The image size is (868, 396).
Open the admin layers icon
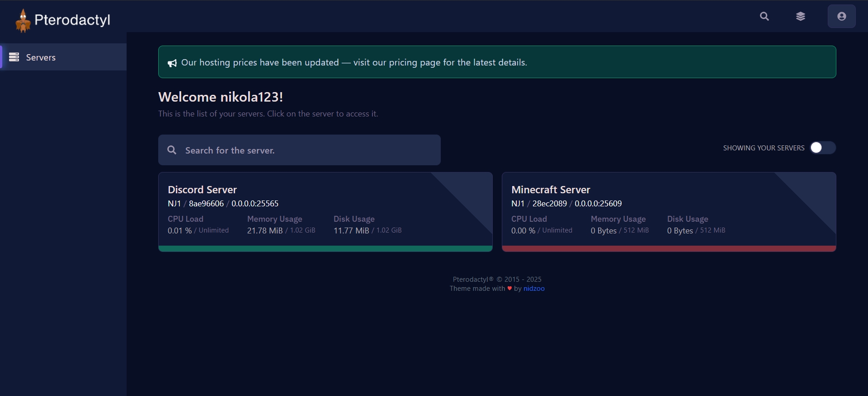coord(800,16)
